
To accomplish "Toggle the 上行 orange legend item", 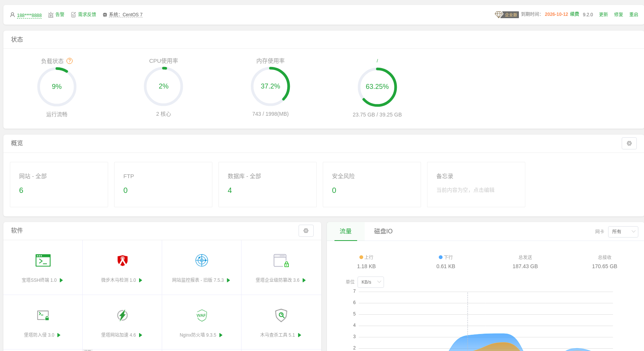I will [x=366, y=257].
